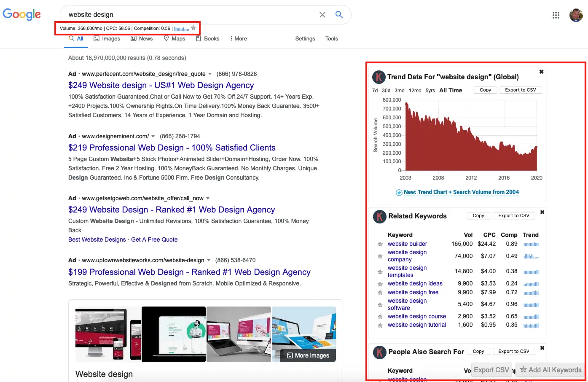Screen dimensions: 588x382
Task: Open the Images search tab
Action: pos(107,39)
